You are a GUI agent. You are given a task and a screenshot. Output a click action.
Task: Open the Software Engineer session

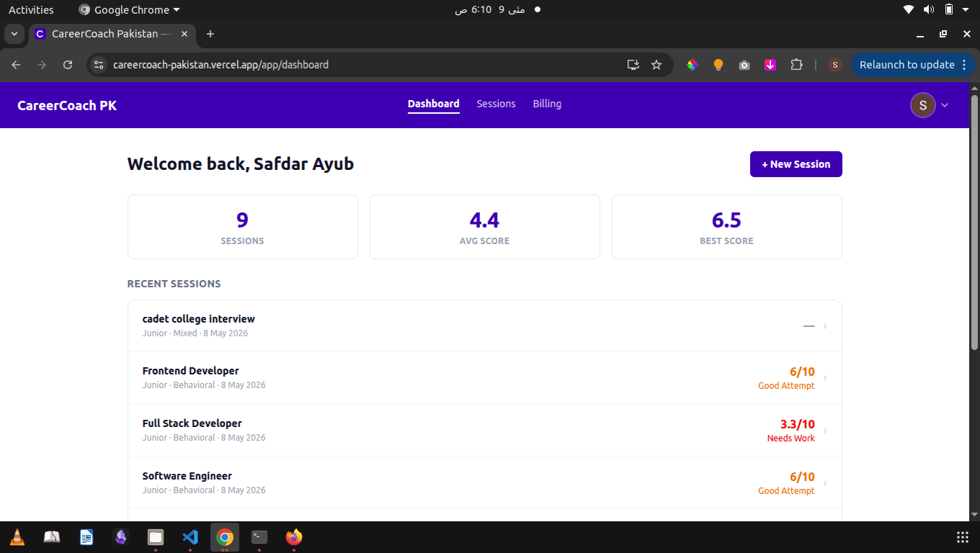point(485,482)
